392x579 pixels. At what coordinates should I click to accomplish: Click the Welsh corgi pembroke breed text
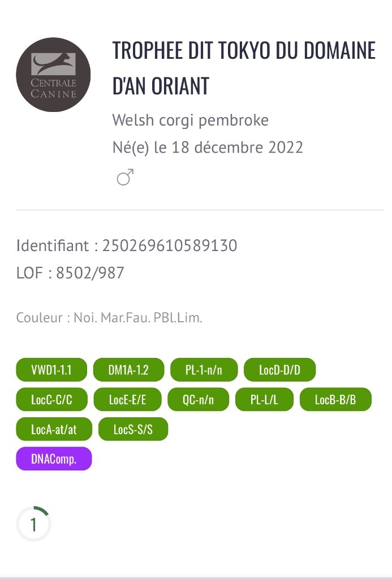pos(190,120)
